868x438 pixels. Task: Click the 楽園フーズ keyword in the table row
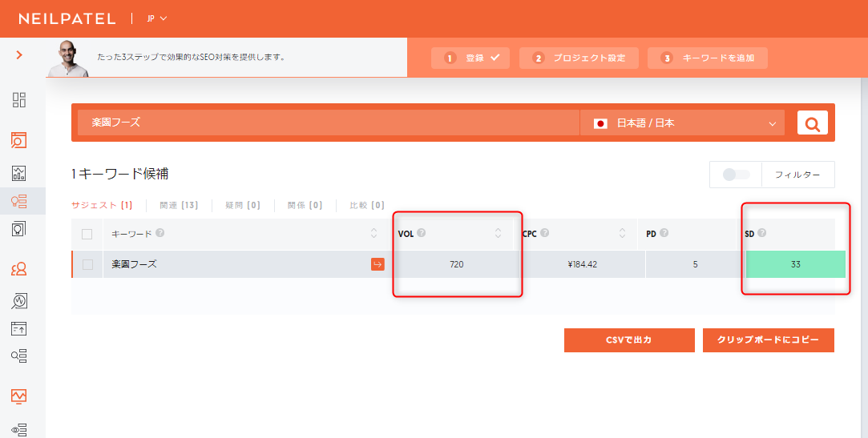pyautogui.click(x=134, y=264)
